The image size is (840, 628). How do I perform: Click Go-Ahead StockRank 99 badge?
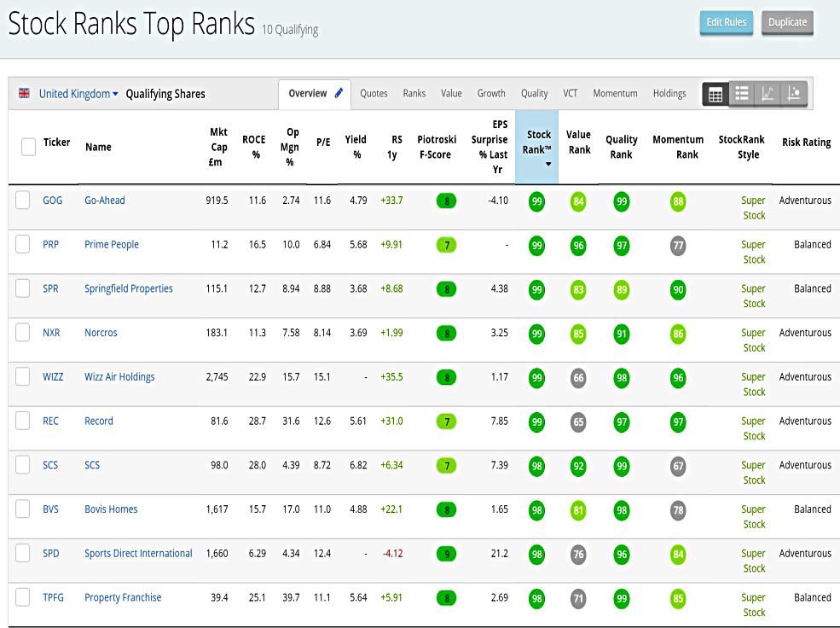[x=536, y=202]
